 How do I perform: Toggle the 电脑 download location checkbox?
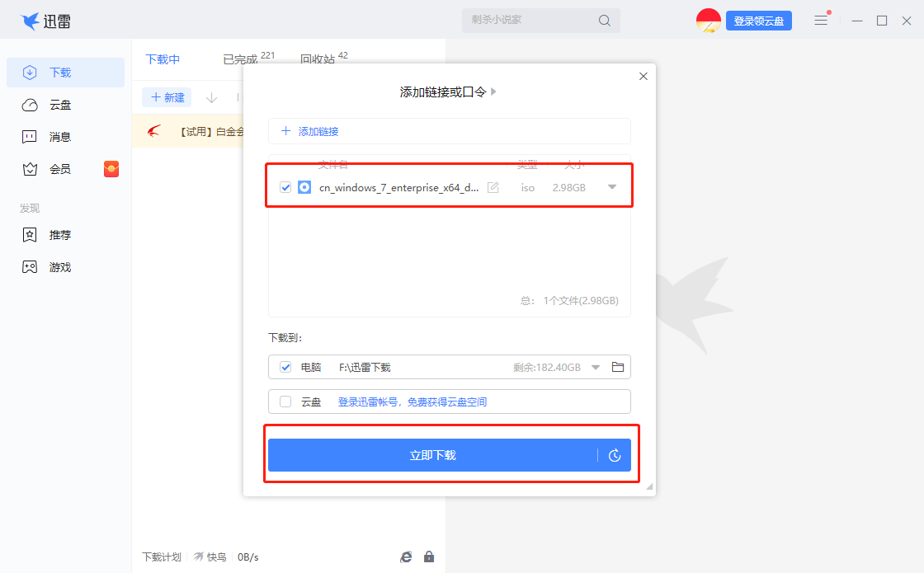click(x=285, y=368)
